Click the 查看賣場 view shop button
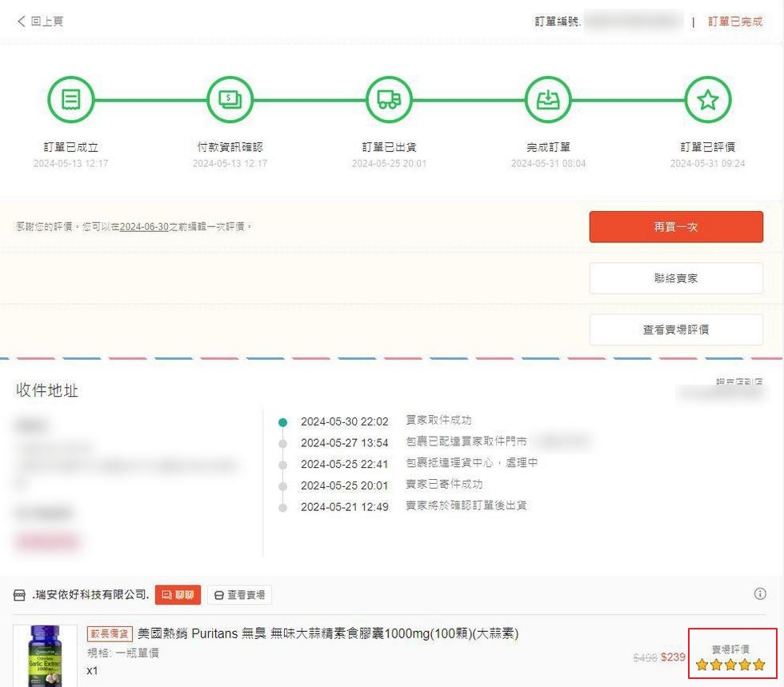 coord(240,595)
